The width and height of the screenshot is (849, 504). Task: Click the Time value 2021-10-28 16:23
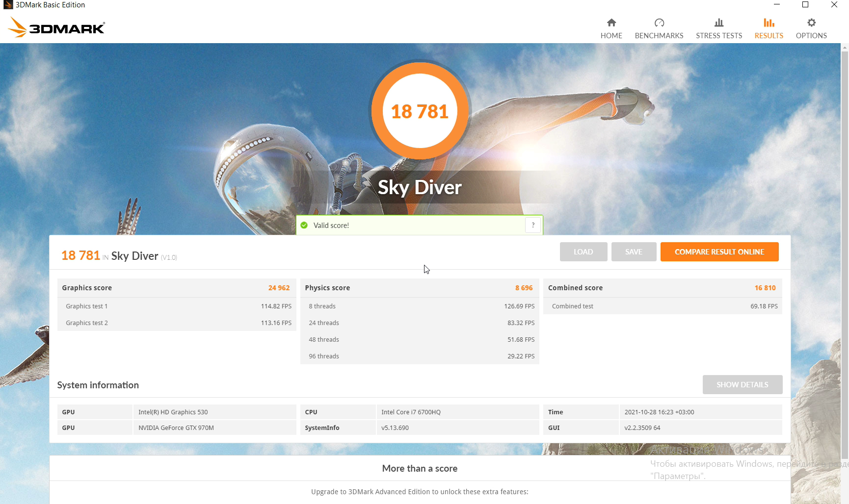click(700, 412)
